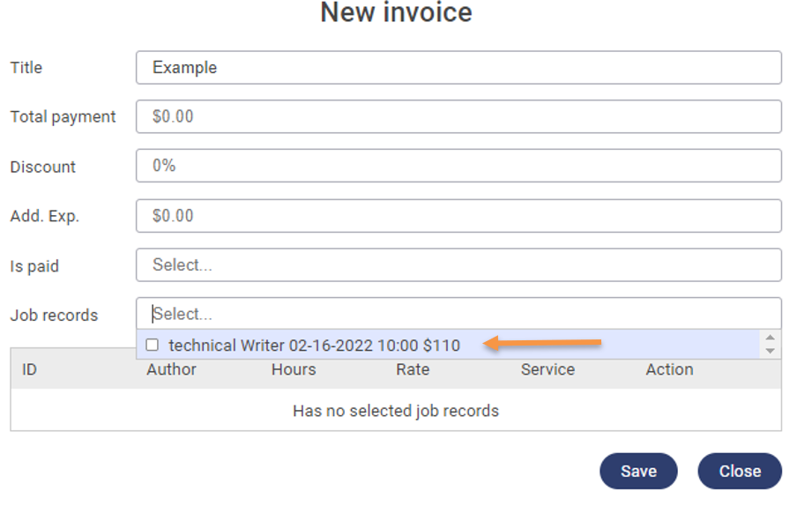Click the Rate column header
812x506 pixels.
(413, 370)
